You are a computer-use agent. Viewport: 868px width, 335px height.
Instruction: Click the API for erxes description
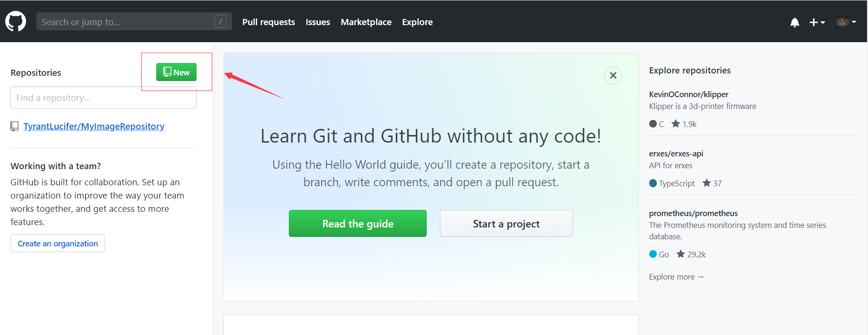671,165
